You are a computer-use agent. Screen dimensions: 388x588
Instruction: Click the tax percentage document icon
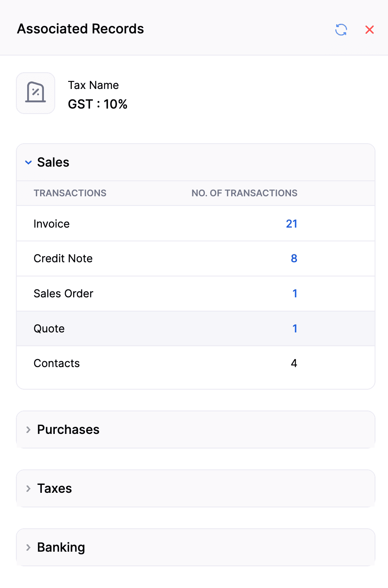(x=36, y=93)
